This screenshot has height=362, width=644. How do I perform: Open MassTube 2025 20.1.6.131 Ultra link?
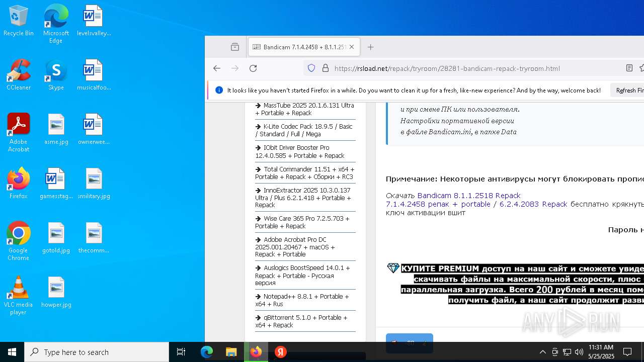click(x=304, y=109)
